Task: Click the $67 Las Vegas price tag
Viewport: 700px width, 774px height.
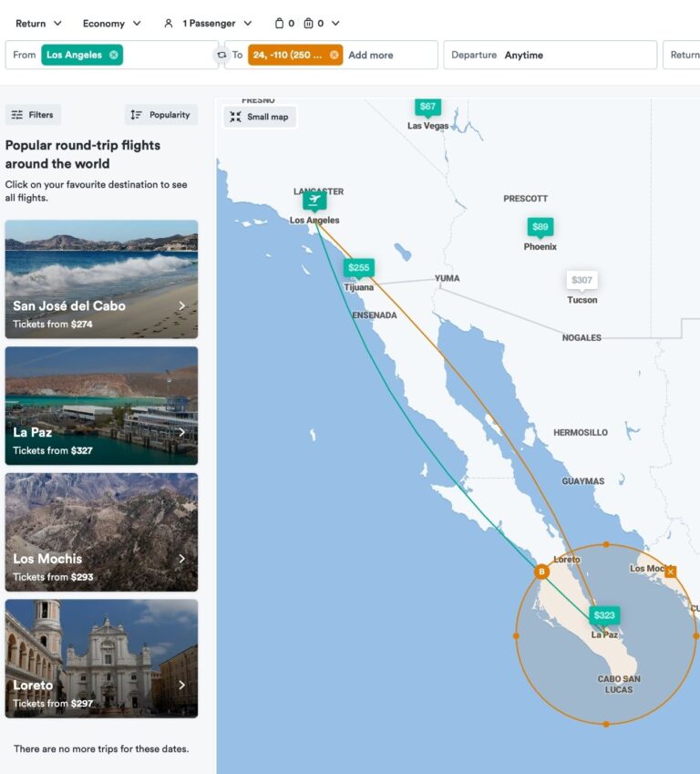Action: pos(427,107)
